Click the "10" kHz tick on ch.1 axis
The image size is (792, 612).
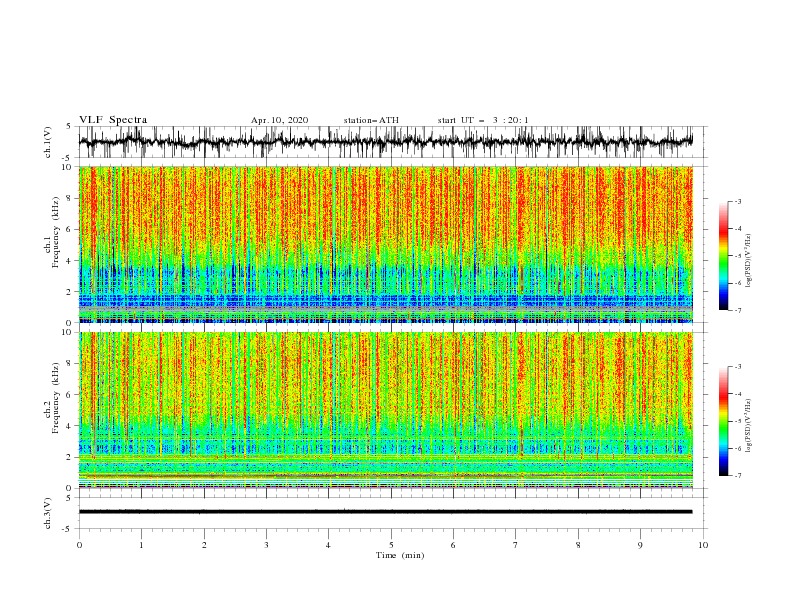pyautogui.click(x=68, y=167)
